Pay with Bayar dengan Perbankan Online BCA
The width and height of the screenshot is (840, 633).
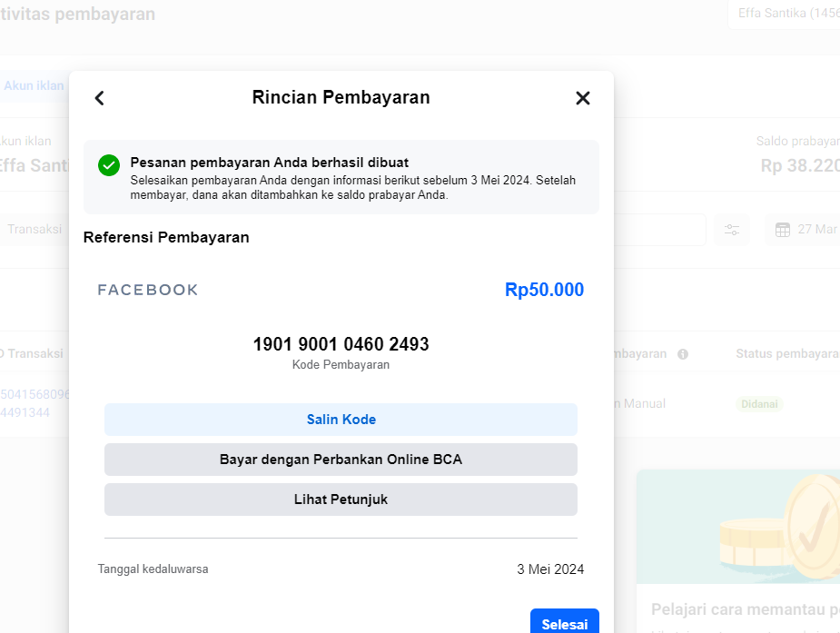[x=341, y=460]
